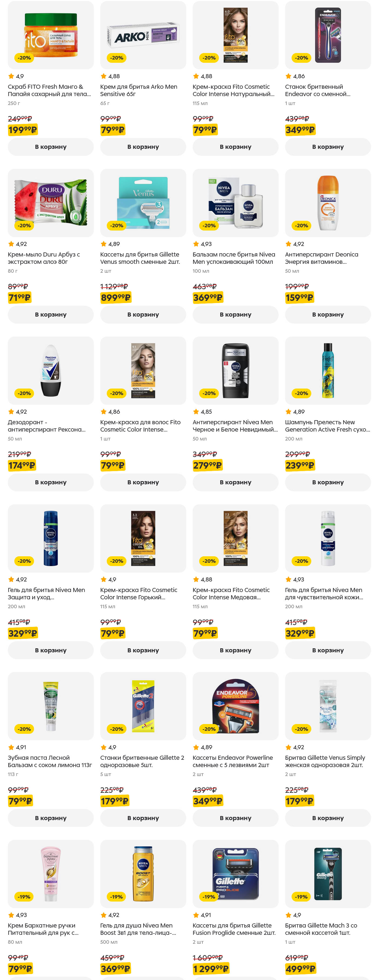Open the Gillette Mach 3 razor title link

(321, 929)
